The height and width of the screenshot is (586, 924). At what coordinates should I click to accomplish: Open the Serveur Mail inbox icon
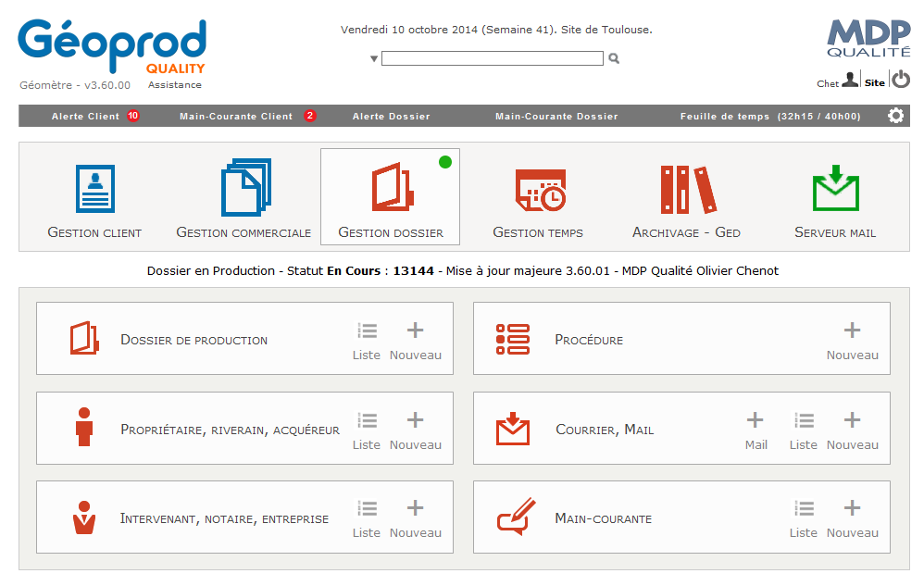836,188
